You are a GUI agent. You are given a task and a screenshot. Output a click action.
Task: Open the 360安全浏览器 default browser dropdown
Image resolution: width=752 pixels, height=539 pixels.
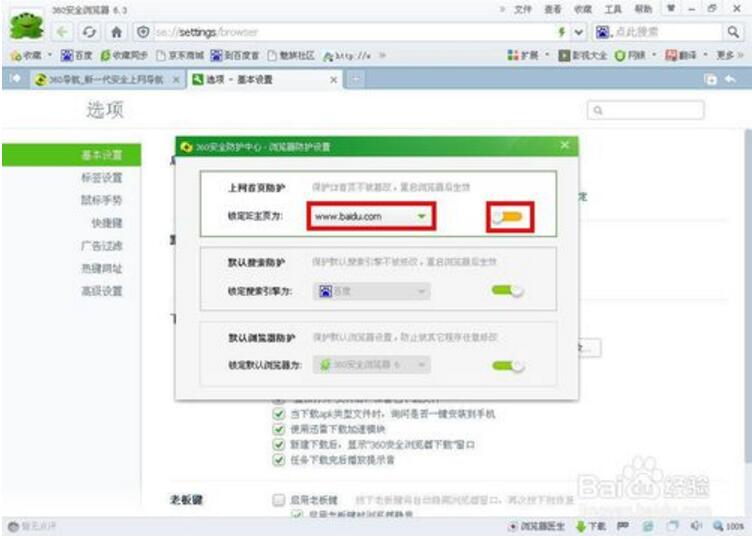(x=371, y=365)
